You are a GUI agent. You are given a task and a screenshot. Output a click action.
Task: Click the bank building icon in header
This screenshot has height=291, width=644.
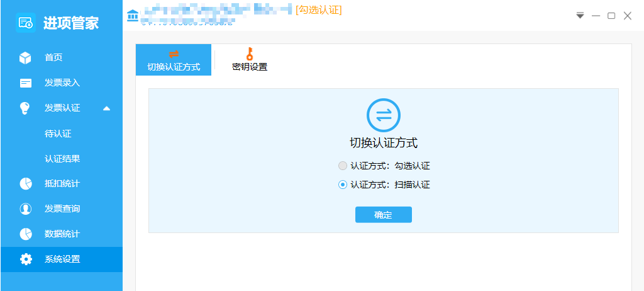(x=133, y=16)
